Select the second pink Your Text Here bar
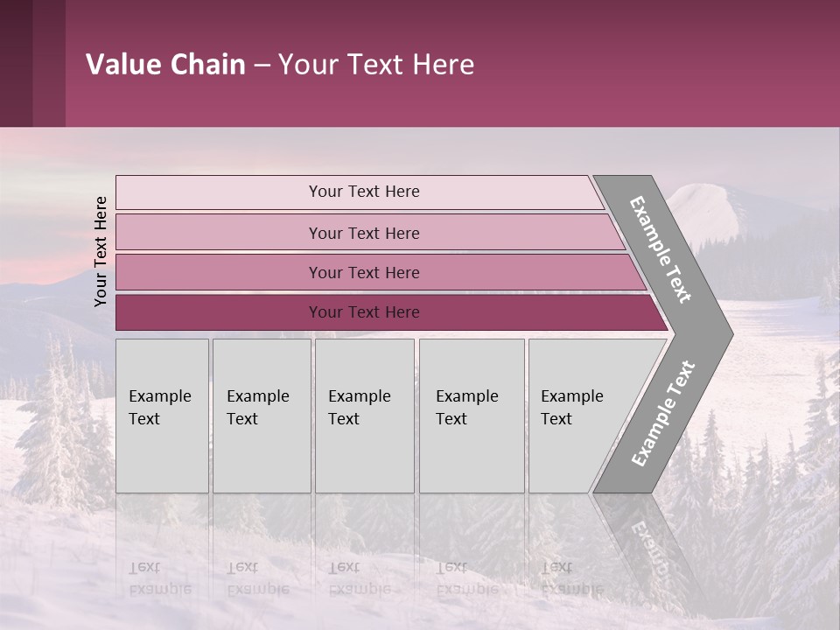This screenshot has width=840, height=630. (370, 232)
